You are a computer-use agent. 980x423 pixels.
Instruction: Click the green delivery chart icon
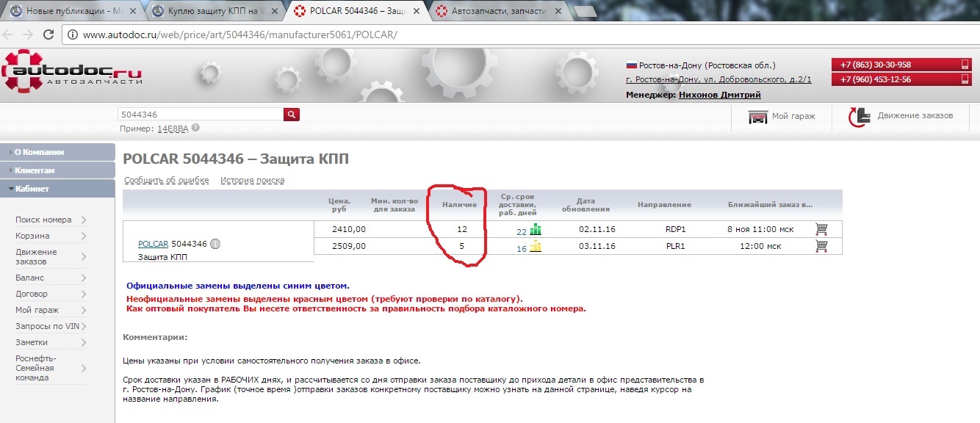[x=535, y=230]
